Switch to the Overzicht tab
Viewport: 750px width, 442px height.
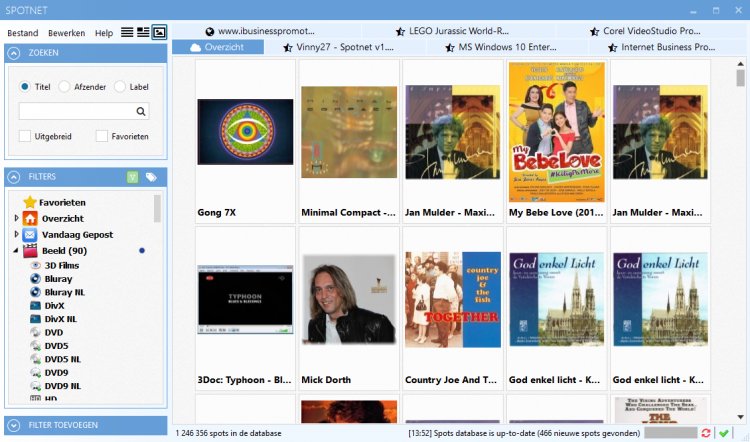[x=218, y=47]
